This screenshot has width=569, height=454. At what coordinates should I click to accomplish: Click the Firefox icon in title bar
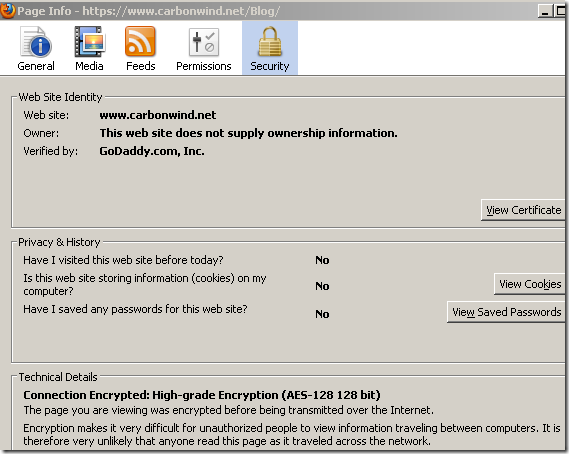click(7, 10)
